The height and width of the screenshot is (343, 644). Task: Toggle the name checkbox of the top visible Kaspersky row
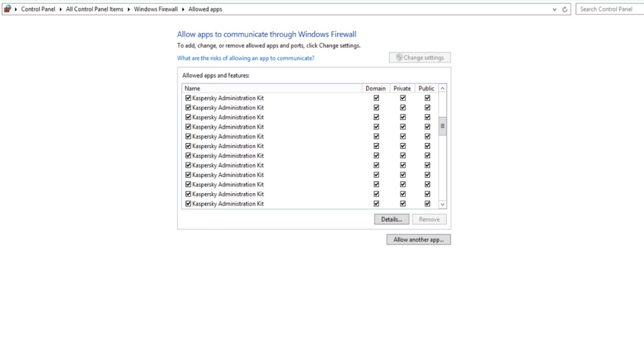(x=188, y=98)
